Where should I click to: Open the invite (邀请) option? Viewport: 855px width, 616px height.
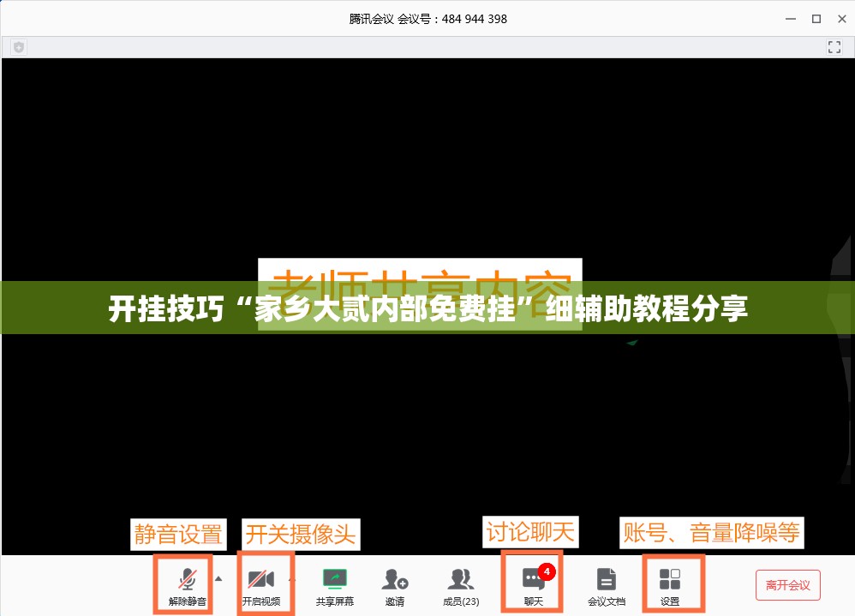(x=395, y=587)
